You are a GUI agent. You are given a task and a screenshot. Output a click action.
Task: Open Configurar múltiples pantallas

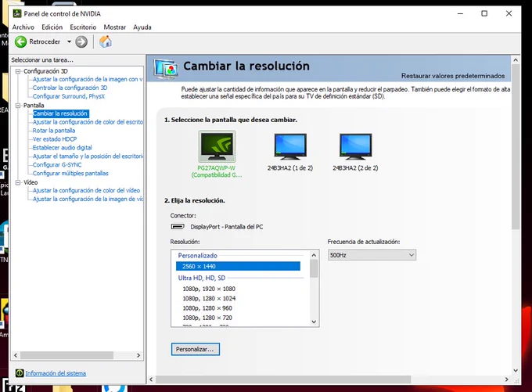(70, 174)
